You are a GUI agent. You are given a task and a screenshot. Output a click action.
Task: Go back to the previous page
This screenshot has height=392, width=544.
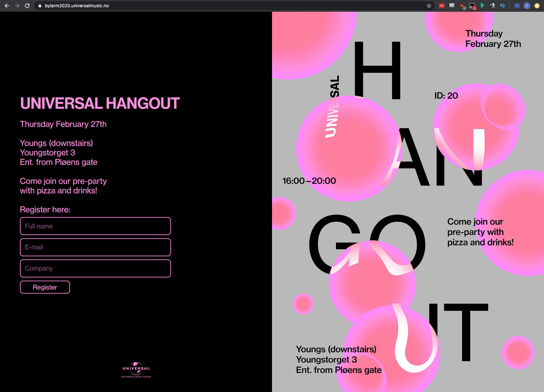point(7,6)
